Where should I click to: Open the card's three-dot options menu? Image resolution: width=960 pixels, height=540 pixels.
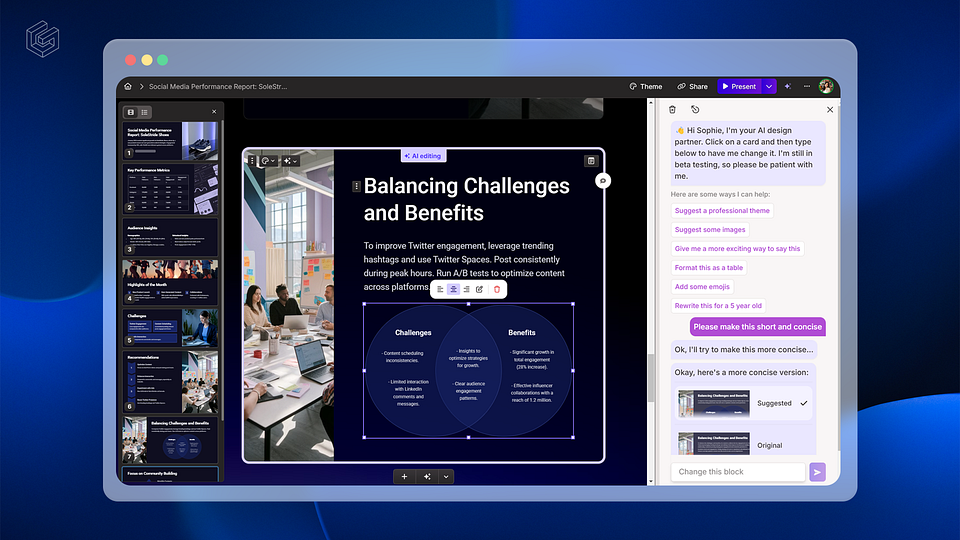(x=252, y=160)
